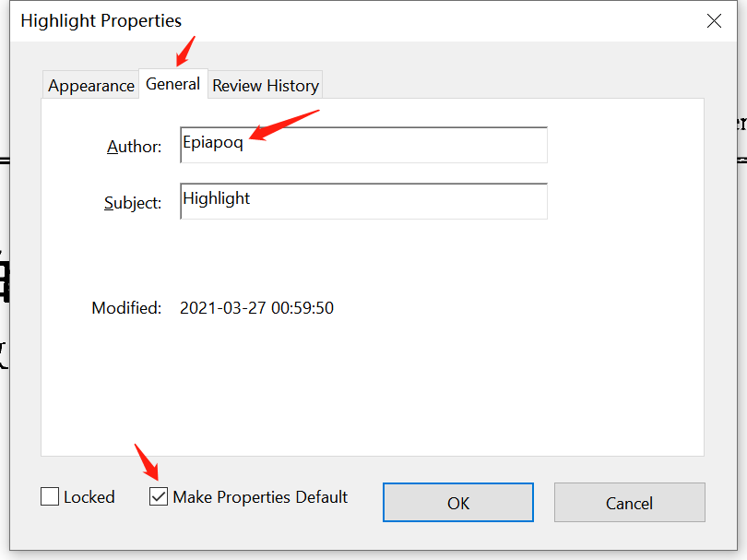Click the Subject label text
Viewport: 747px width, 560px height.
(133, 203)
